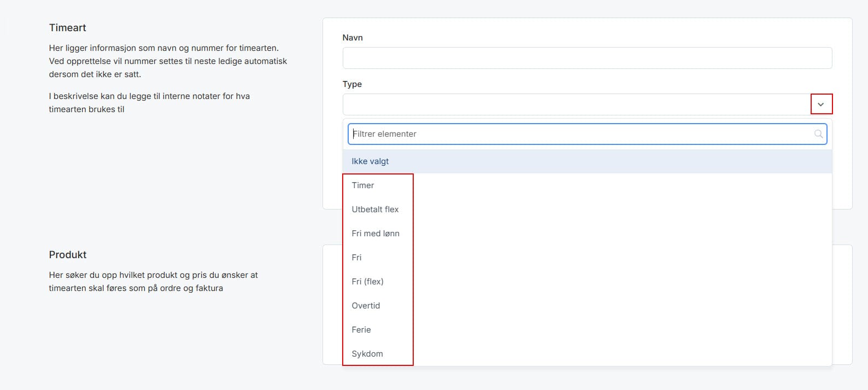Screen dimensions: 868x390
Task: Select 'Overtid' as the type
Action: click(366, 306)
